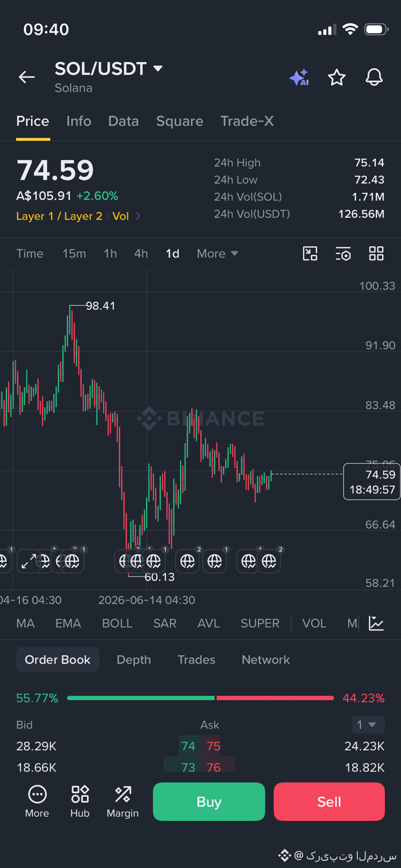The height and width of the screenshot is (868, 401).
Task: Tap the green Buy button
Action: (209, 802)
